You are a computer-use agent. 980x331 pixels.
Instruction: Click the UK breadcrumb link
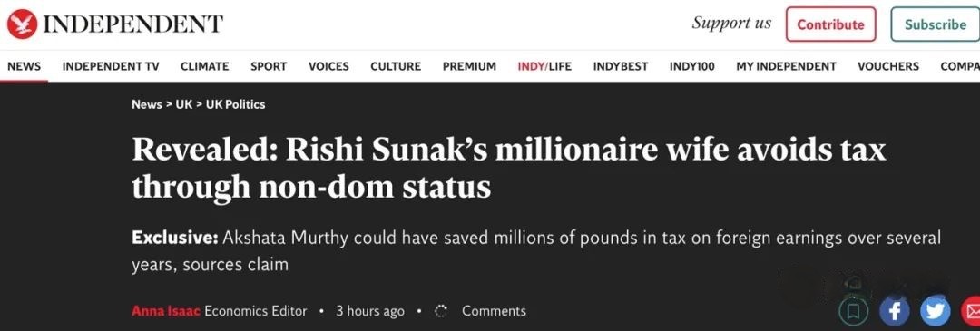(183, 105)
